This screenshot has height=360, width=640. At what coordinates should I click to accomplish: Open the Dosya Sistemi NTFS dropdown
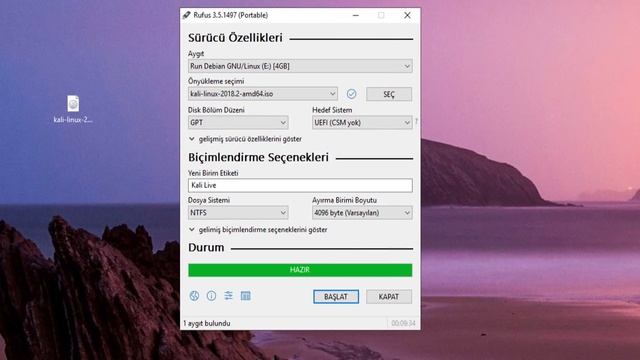(238, 213)
